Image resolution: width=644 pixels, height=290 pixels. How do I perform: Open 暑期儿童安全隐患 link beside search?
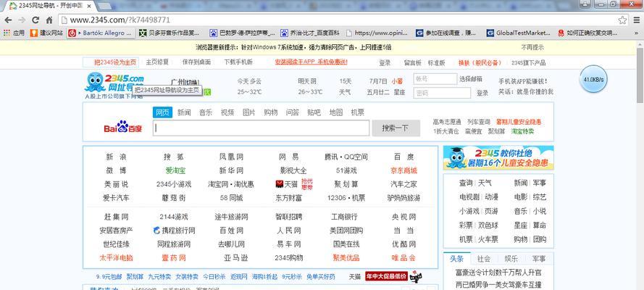(x=519, y=122)
